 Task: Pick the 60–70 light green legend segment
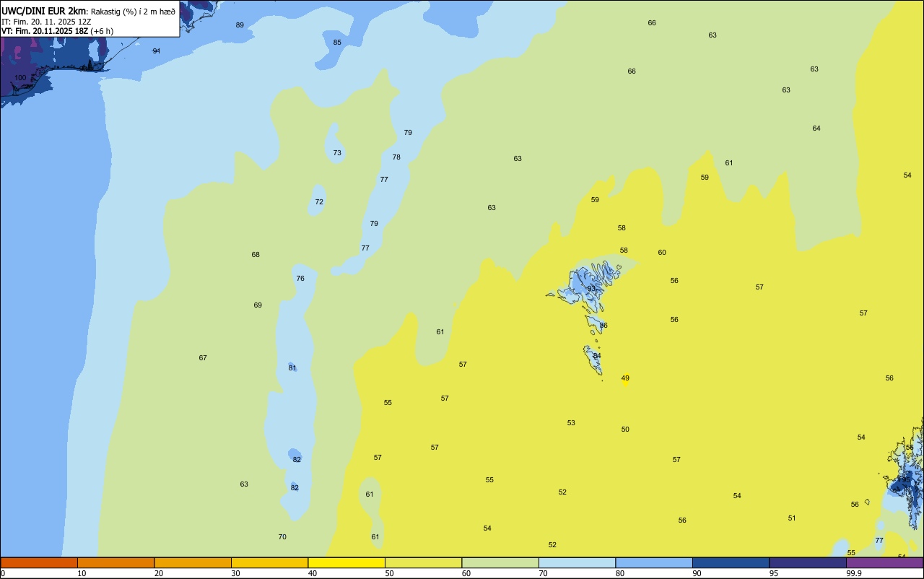[500, 562]
